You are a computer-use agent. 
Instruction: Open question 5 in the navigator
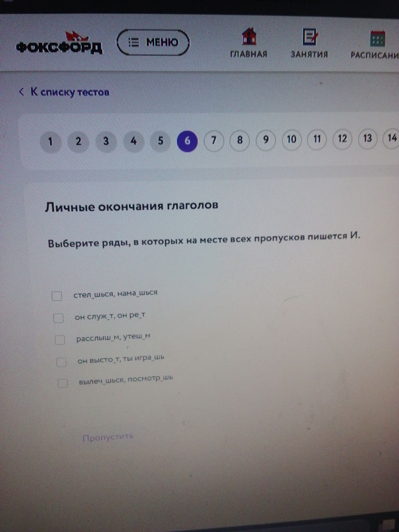(160, 141)
